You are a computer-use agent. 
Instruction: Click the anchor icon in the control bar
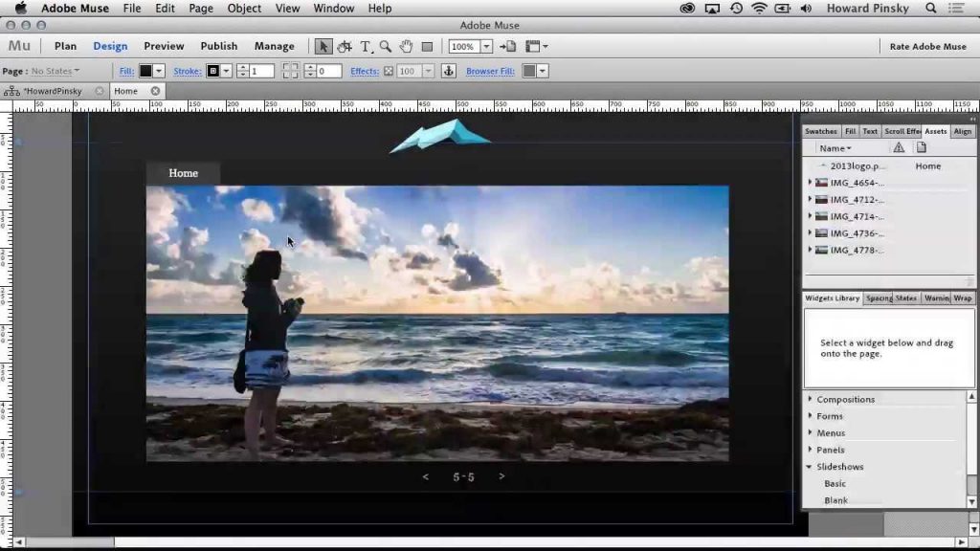(447, 71)
